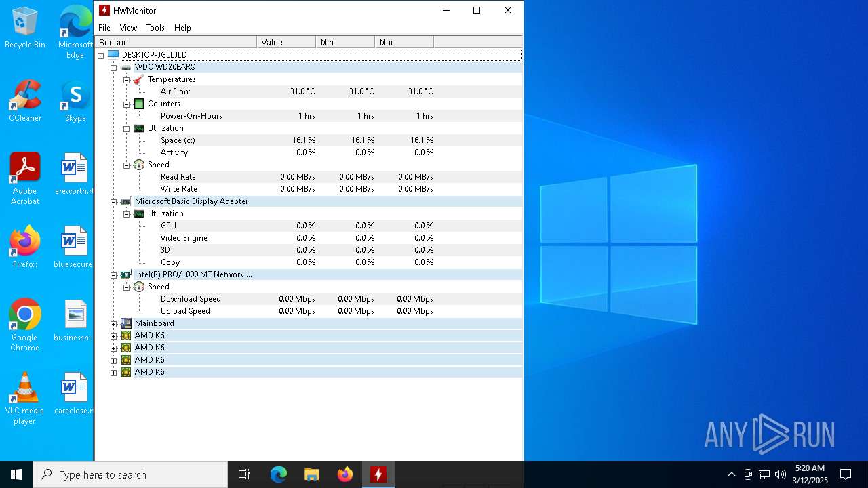
Task: Select the VLC media player desktop icon
Action: pyautogui.click(x=25, y=399)
